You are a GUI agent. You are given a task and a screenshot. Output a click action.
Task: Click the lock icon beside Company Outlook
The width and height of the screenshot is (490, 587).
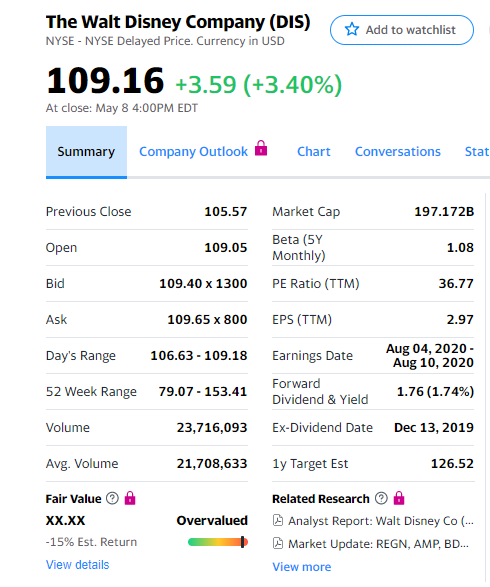[261, 148]
